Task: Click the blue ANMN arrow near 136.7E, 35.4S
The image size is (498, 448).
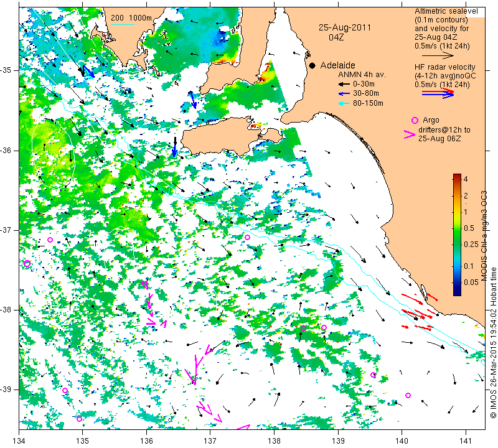Action: [193, 100]
